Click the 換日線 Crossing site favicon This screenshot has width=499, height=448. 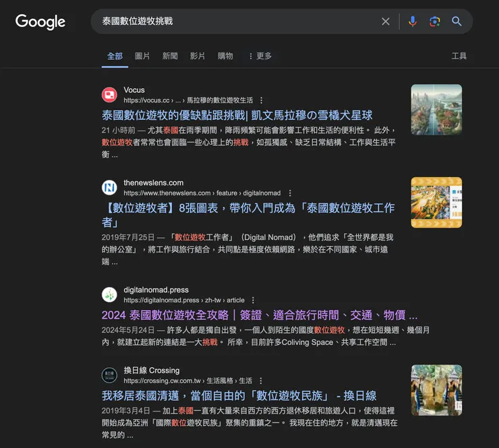coord(109,375)
